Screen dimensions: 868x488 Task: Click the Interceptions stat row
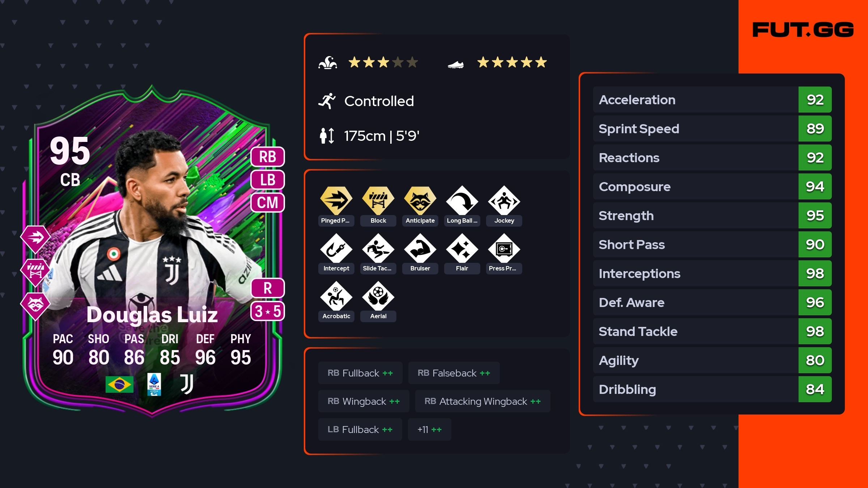712,273
